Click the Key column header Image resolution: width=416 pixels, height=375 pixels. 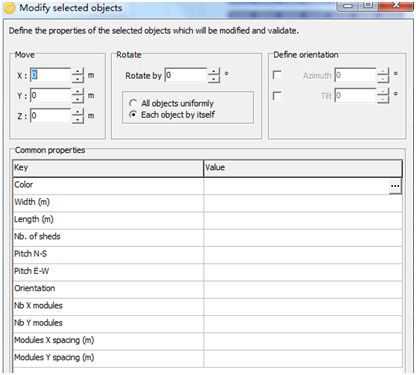(x=108, y=168)
